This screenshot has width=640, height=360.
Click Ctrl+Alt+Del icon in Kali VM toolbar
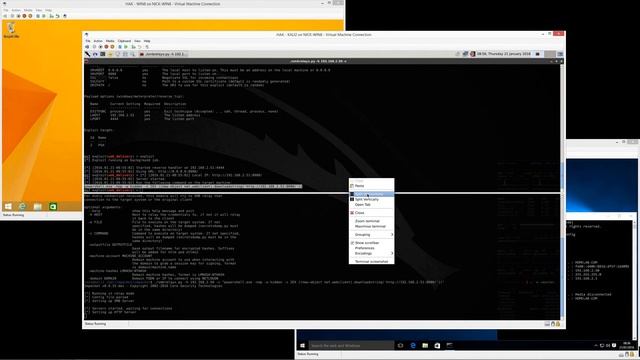[87, 47]
